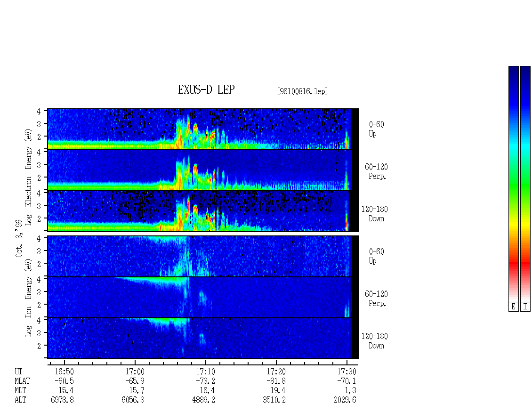532x412 pixels.
Task: Open the ion 0-60 Up spectrogram panel
Action: click(x=203, y=256)
